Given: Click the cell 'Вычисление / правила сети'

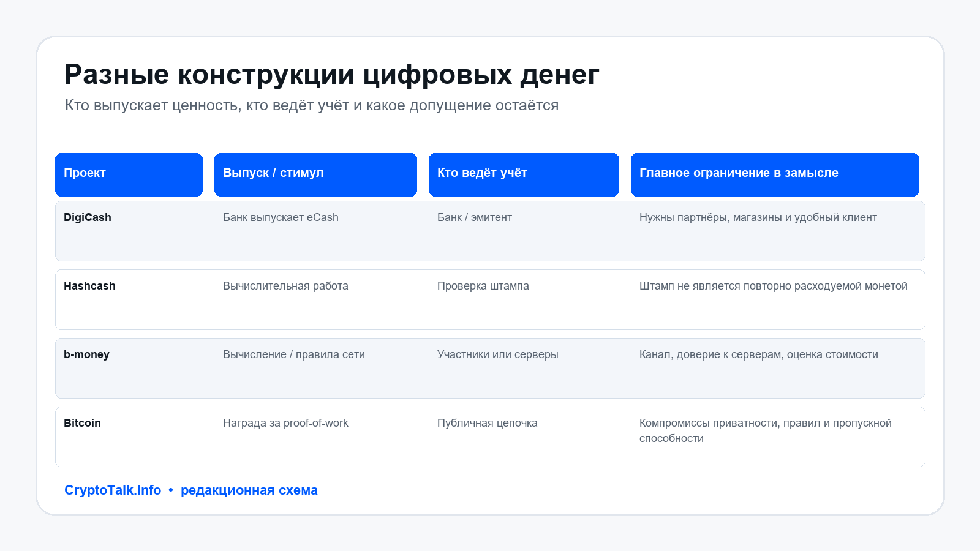Looking at the screenshot, I should click(x=294, y=354).
